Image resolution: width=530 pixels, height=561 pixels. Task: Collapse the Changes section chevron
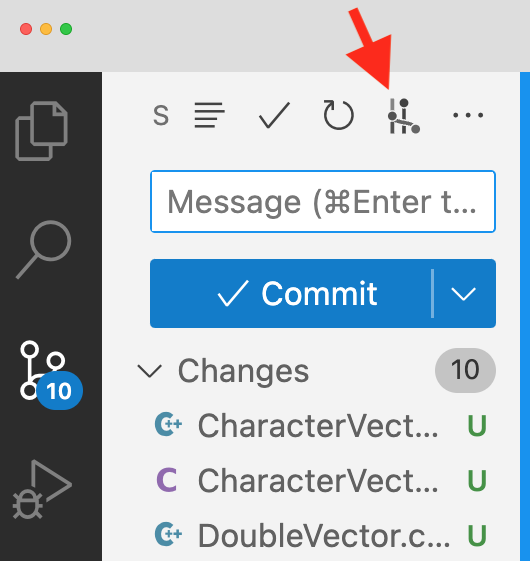pyautogui.click(x=150, y=371)
